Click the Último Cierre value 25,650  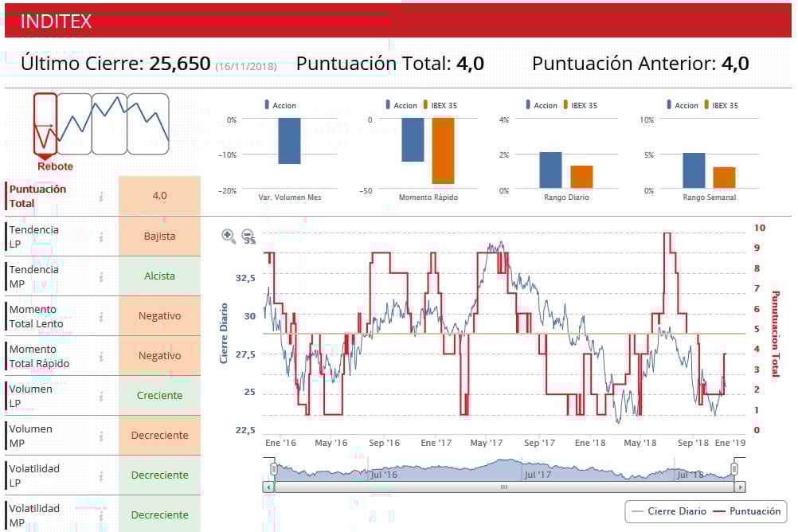(x=180, y=64)
